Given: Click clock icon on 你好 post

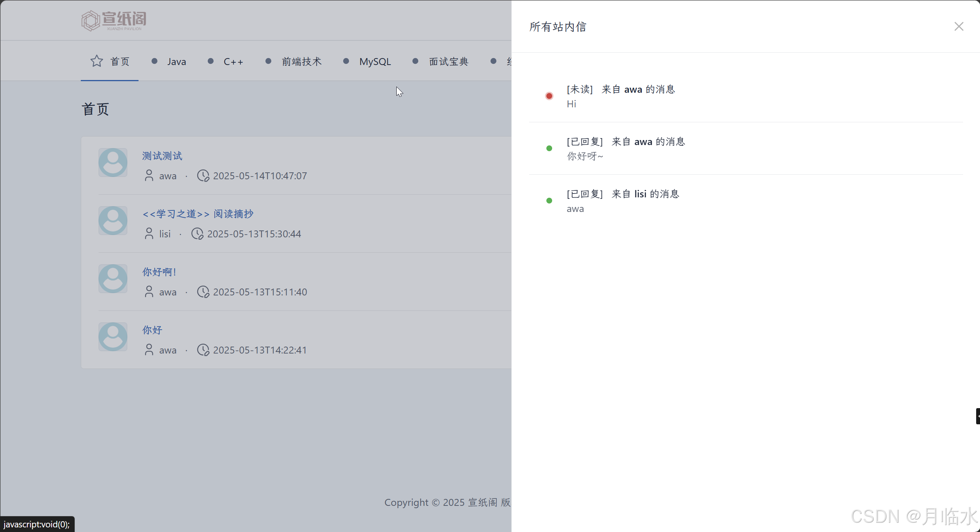Looking at the screenshot, I should tap(203, 350).
